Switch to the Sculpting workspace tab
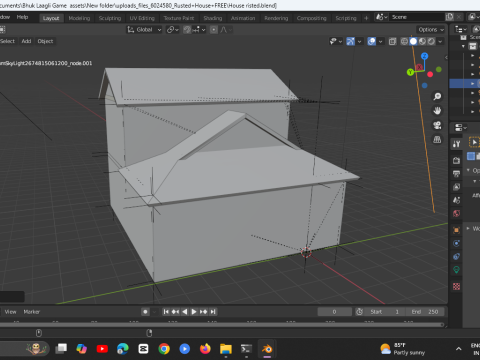 pyautogui.click(x=110, y=18)
